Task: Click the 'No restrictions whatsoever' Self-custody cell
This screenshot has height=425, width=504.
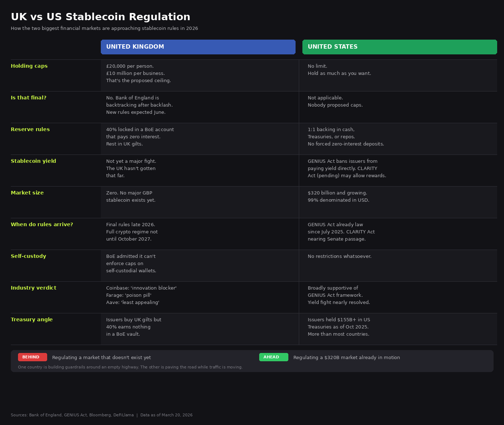Action: (339, 256)
